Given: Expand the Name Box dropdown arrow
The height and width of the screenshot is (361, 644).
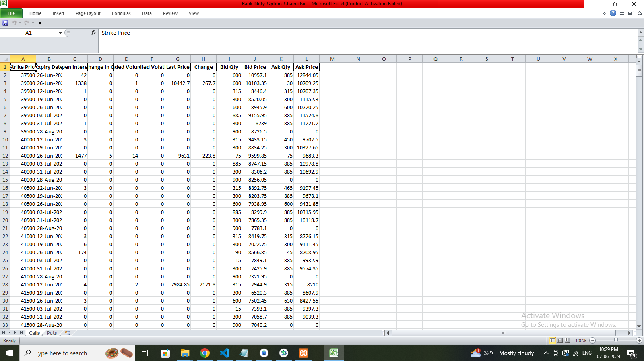Looking at the screenshot, I should coord(60,33).
